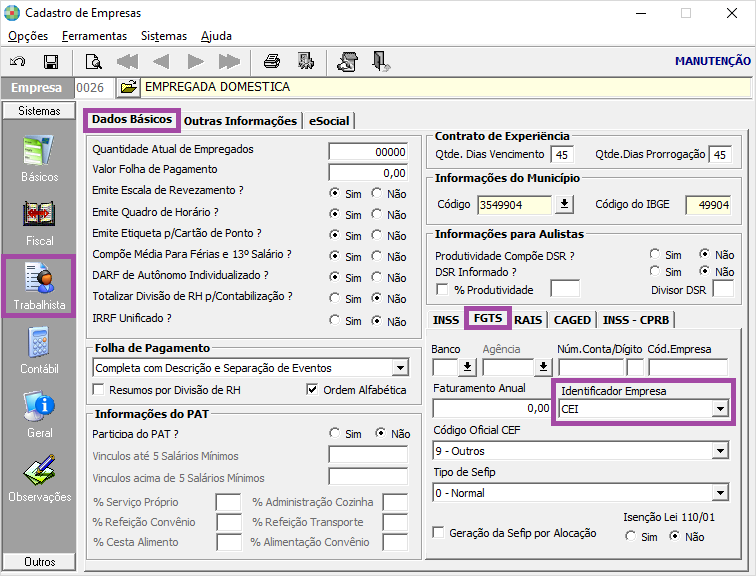756x576 pixels.
Task: Switch to the eSocial tab
Action: [x=329, y=121]
